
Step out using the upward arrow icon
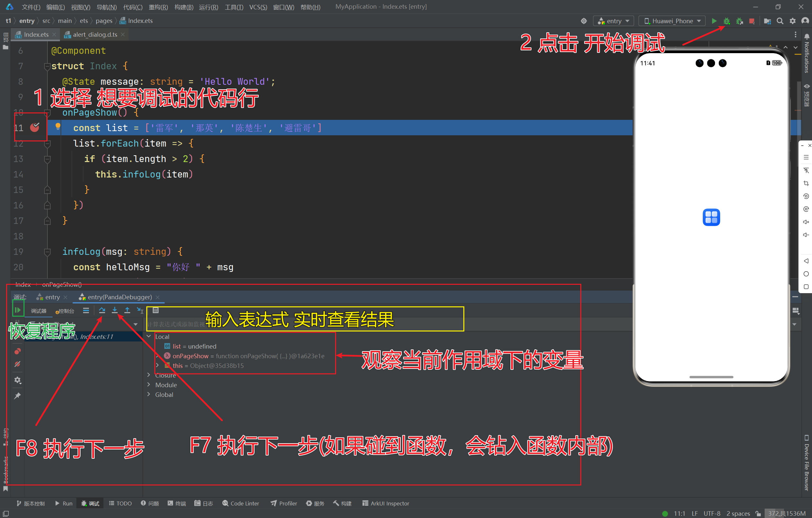point(128,311)
